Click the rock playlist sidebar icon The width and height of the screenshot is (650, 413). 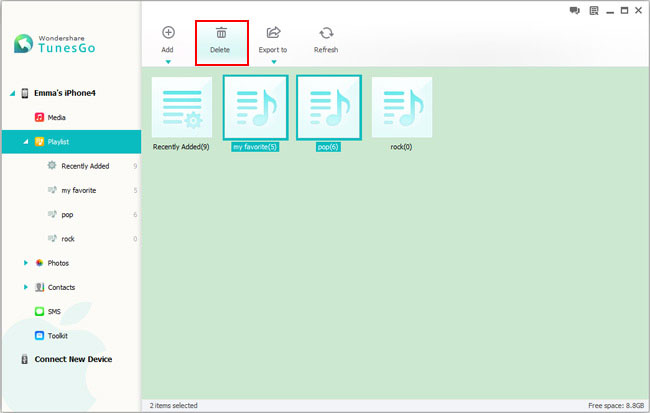[x=52, y=238]
